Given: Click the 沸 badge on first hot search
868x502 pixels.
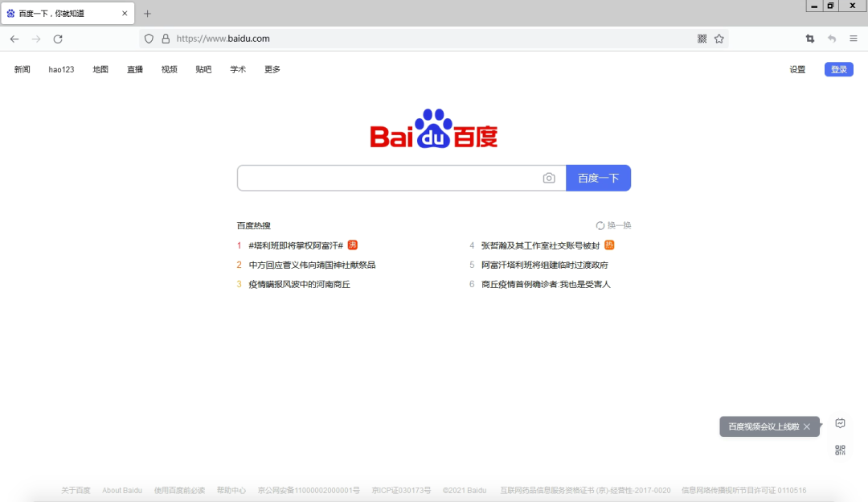Looking at the screenshot, I should point(353,245).
